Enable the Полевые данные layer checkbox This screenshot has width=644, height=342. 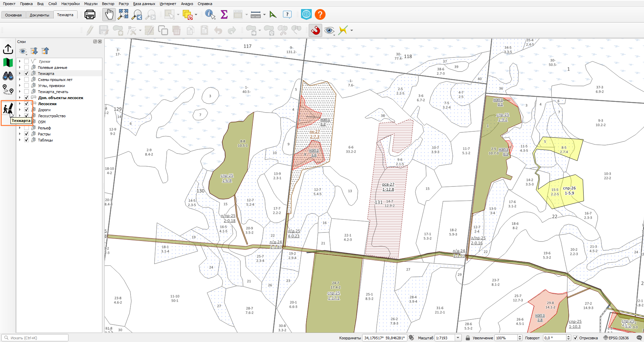pyautogui.click(x=27, y=67)
